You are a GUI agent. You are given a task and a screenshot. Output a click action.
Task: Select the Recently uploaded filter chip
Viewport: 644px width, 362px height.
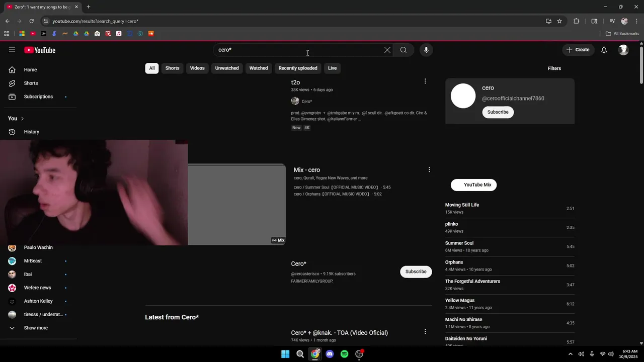click(298, 68)
